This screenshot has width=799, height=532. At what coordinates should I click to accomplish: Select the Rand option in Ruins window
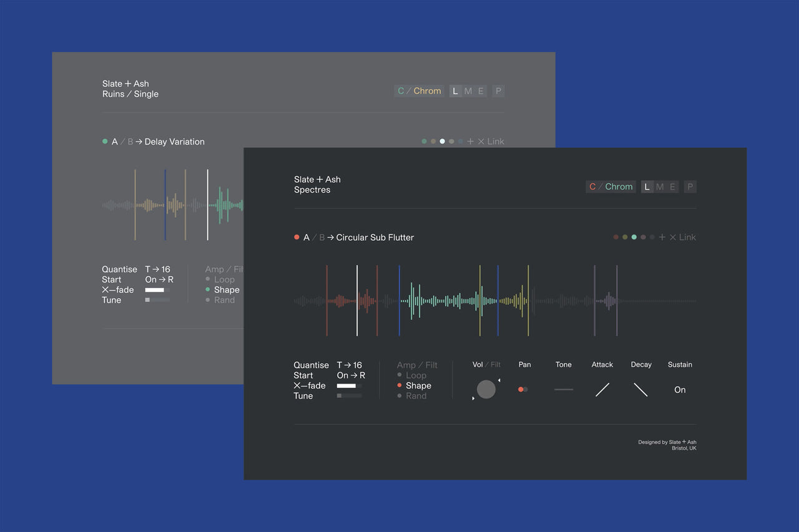coord(220,300)
